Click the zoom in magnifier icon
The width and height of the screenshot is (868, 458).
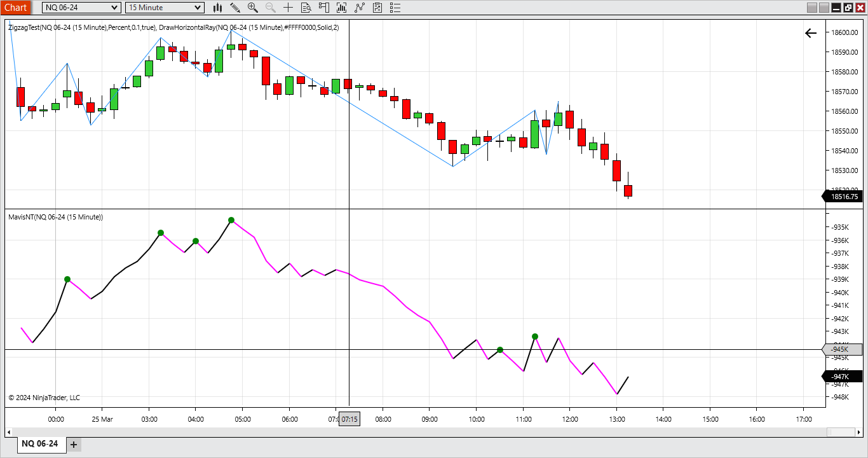pyautogui.click(x=253, y=8)
